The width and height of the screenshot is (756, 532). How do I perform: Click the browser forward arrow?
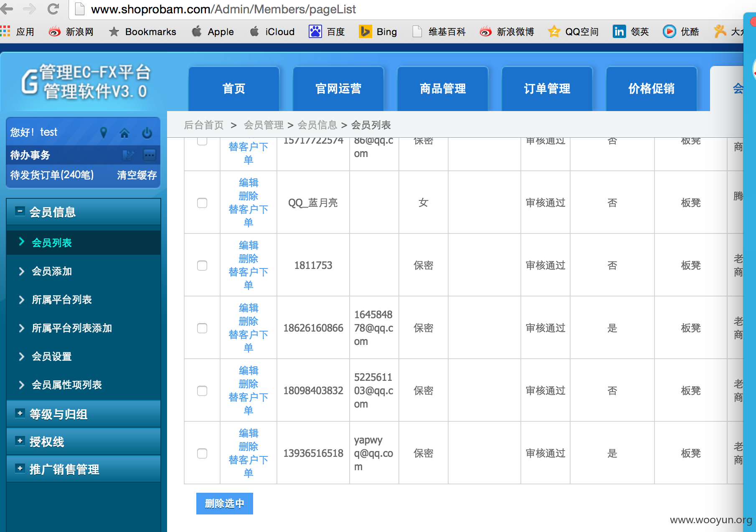pos(29,9)
